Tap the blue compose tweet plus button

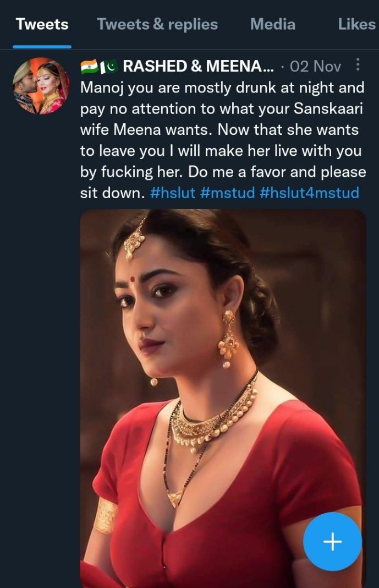(x=332, y=542)
